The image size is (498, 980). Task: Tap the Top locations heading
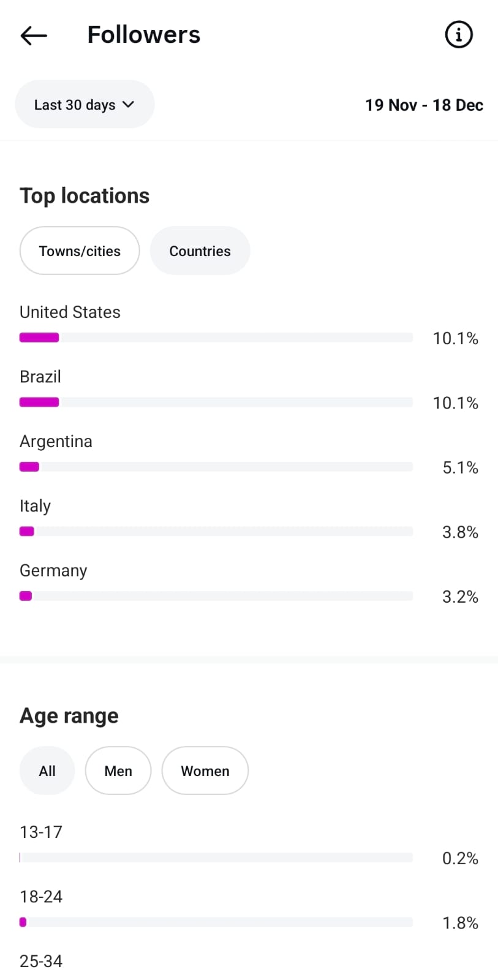(x=85, y=196)
